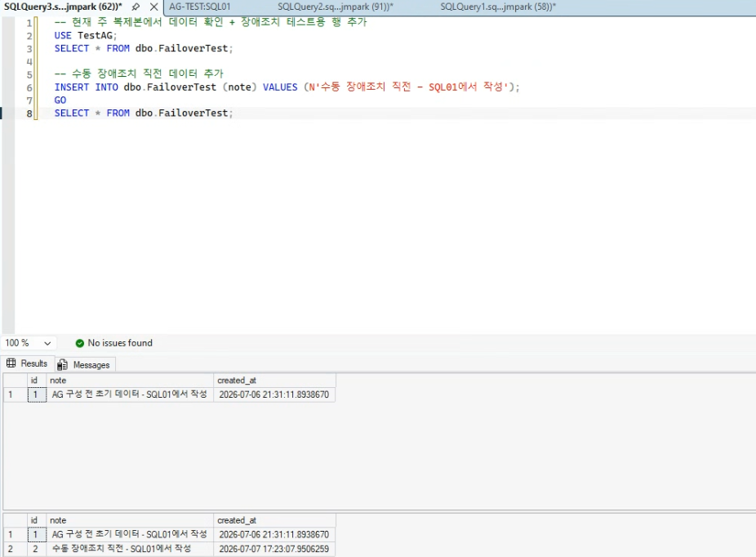Click the Messages tab document icon

coord(62,364)
